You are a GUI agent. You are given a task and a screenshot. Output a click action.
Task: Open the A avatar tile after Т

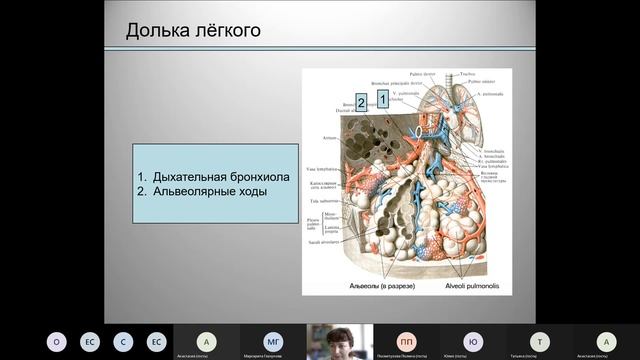606,342
